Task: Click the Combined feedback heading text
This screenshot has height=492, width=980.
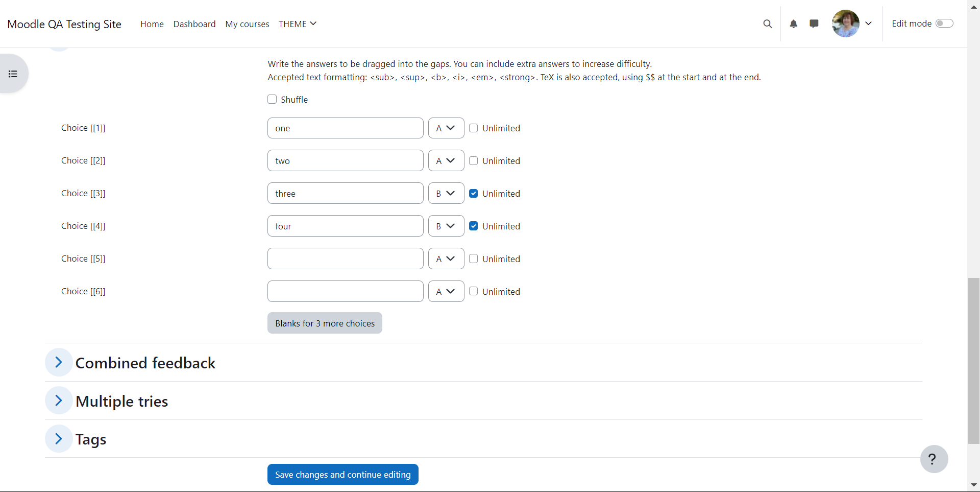Action: pos(145,363)
